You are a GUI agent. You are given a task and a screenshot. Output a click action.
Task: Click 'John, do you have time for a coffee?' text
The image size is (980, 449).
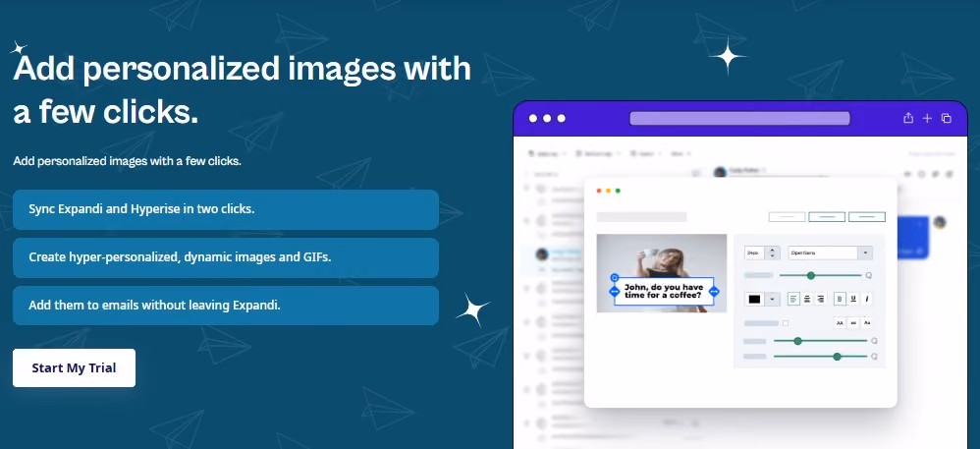coord(664,291)
